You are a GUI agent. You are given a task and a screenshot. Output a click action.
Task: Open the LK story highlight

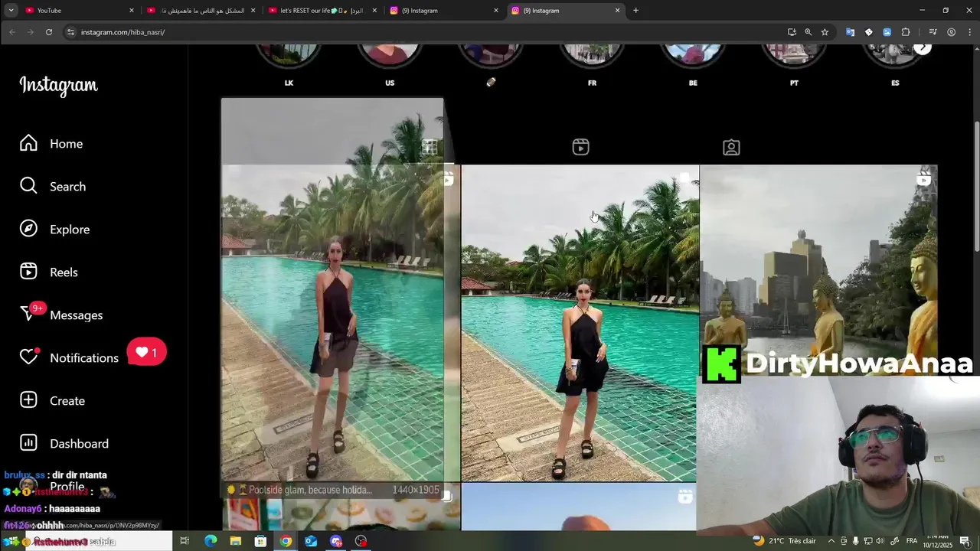tap(289, 64)
